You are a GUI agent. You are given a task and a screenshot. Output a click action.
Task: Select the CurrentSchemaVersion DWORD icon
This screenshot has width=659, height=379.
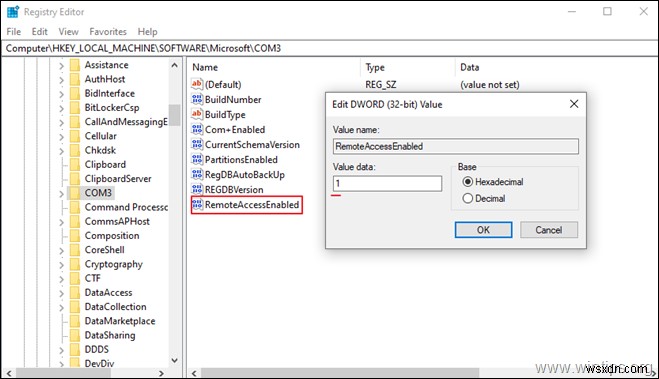pyautogui.click(x=197, y=145)
